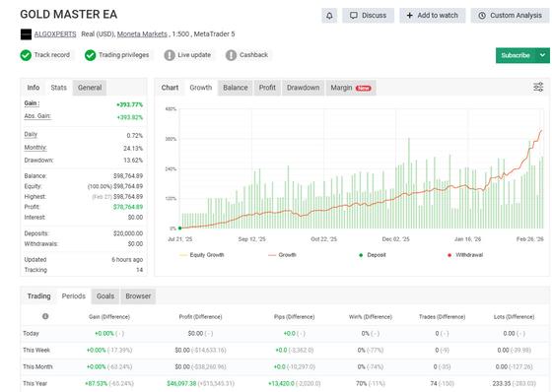Click the Trading privileges check icon

click(90, 55)
